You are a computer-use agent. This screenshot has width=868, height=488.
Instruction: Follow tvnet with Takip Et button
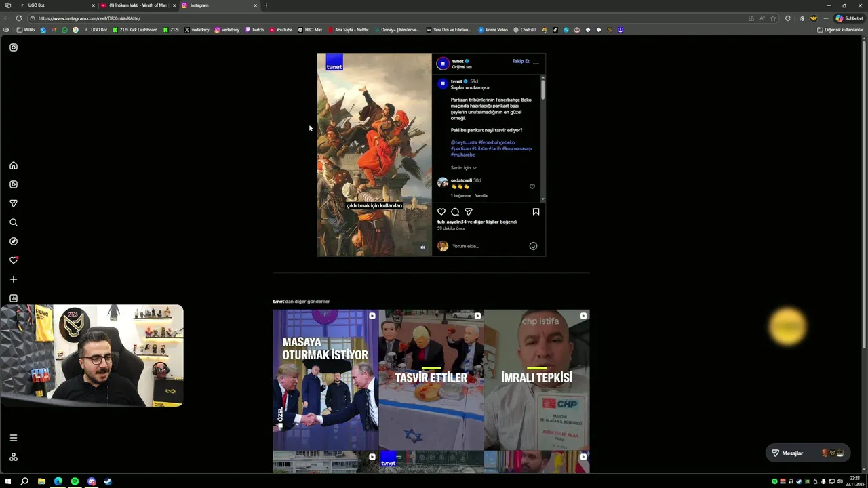tap(521, 61)
